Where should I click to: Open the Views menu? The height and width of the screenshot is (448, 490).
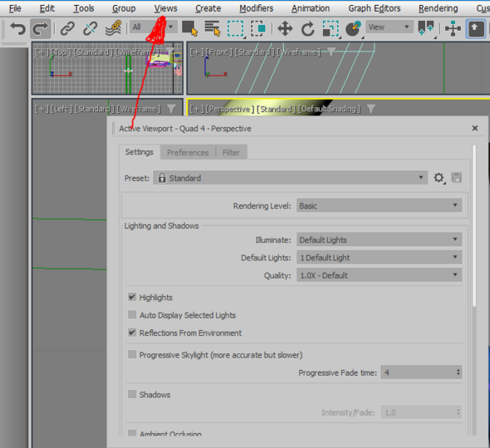click(165, 8)
